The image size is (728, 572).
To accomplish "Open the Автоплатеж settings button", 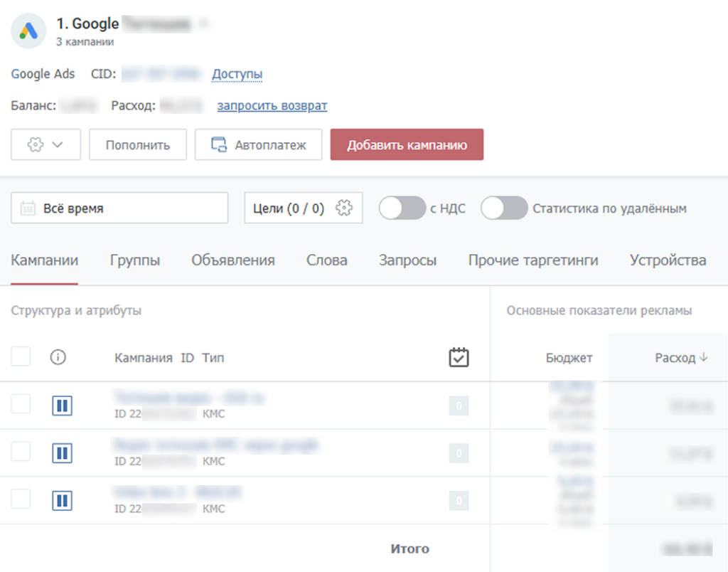I will point(258,145).
